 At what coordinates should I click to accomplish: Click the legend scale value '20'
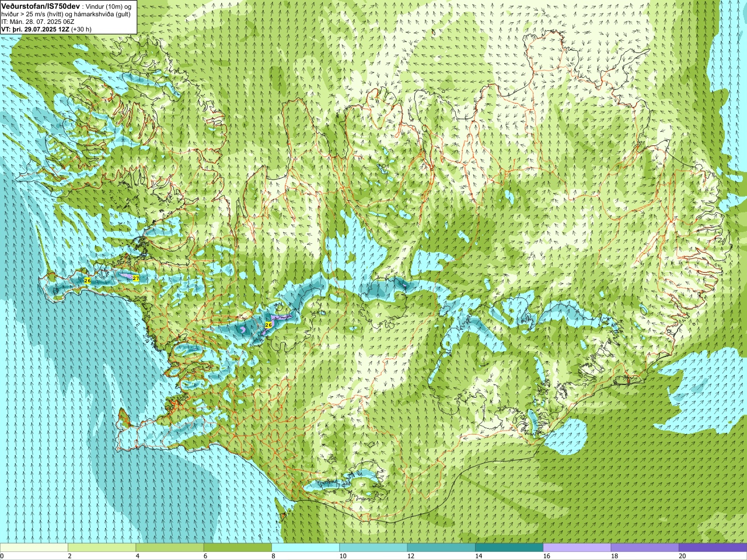682,556
